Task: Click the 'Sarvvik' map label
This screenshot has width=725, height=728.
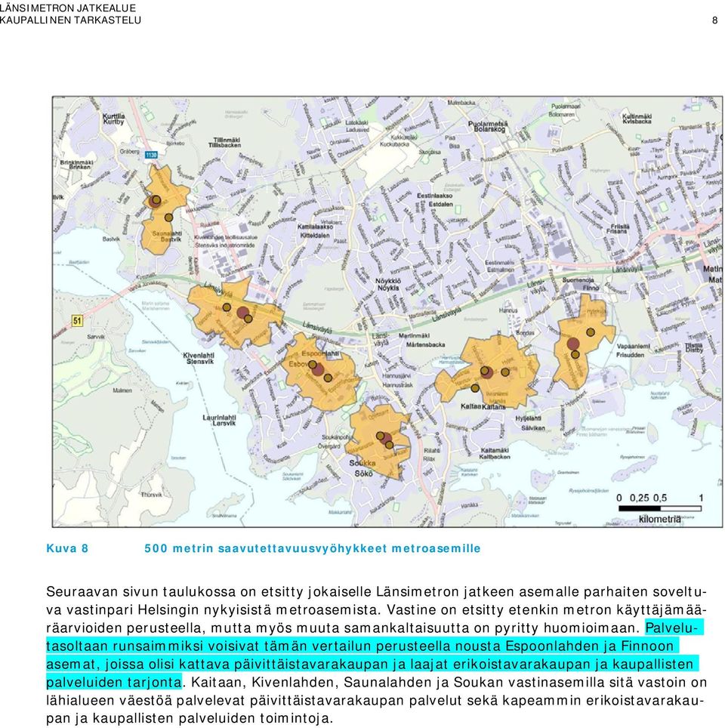Action: pyautogui.click(x=96, y=336)
